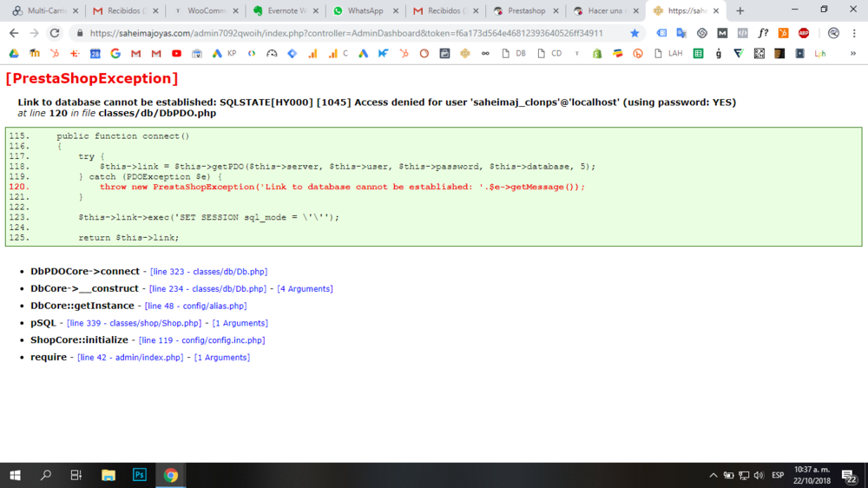
Task: Open the KP Google Ads bookmark
Action: [224, 54]
